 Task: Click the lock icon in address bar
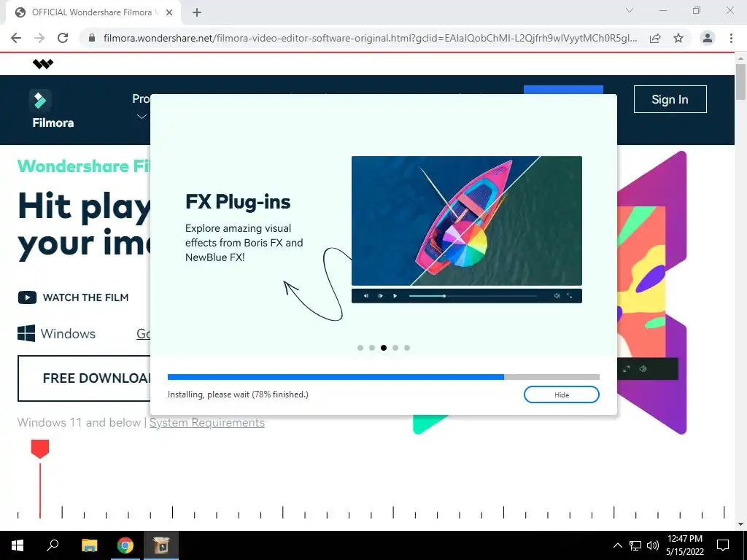point(92,38)
